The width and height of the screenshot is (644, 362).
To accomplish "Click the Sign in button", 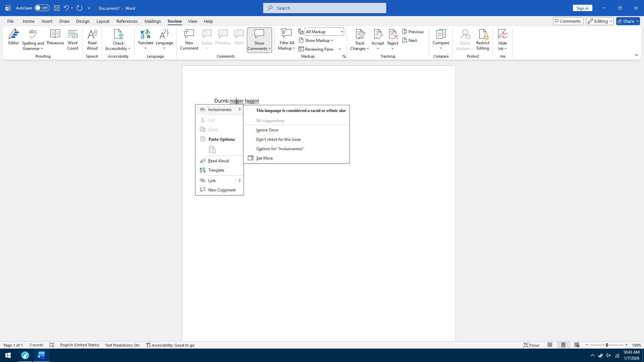I will pos(582,8).
